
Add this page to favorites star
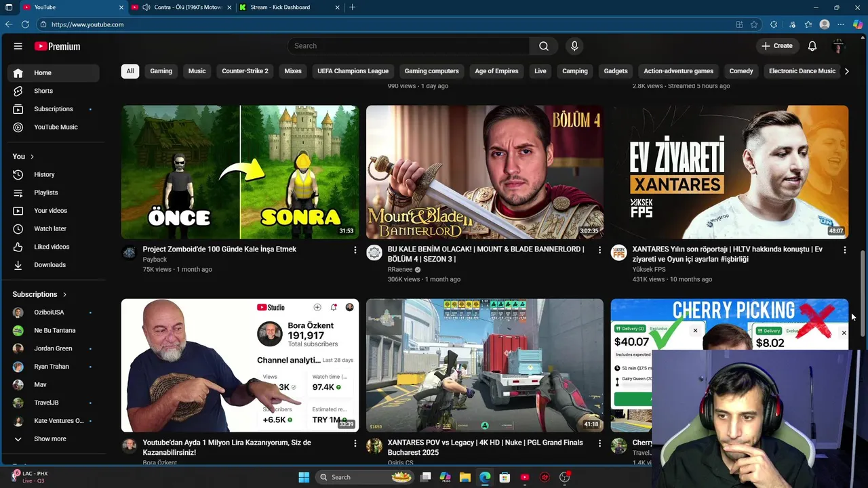(x=754, y=24)
